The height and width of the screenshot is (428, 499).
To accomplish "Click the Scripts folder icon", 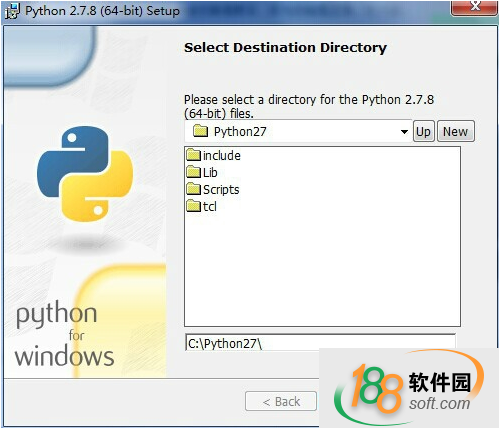I will click(x=193, y=189).
